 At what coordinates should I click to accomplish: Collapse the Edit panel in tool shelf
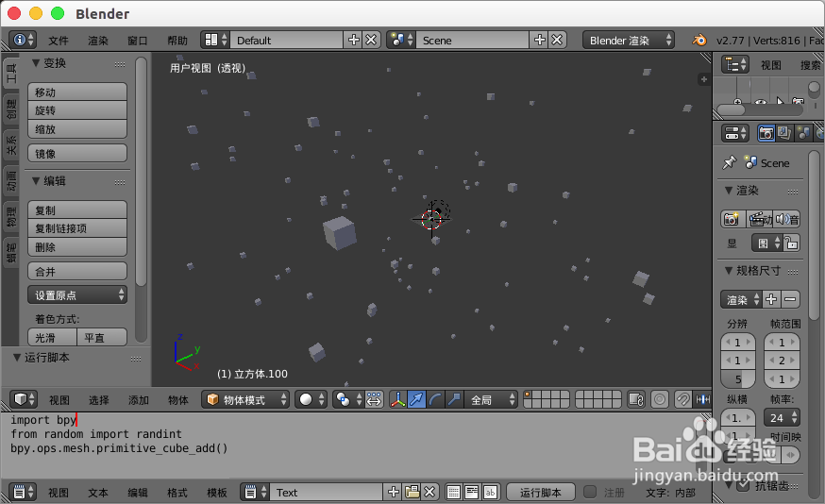pyautogui.click(x=36, y=181)
